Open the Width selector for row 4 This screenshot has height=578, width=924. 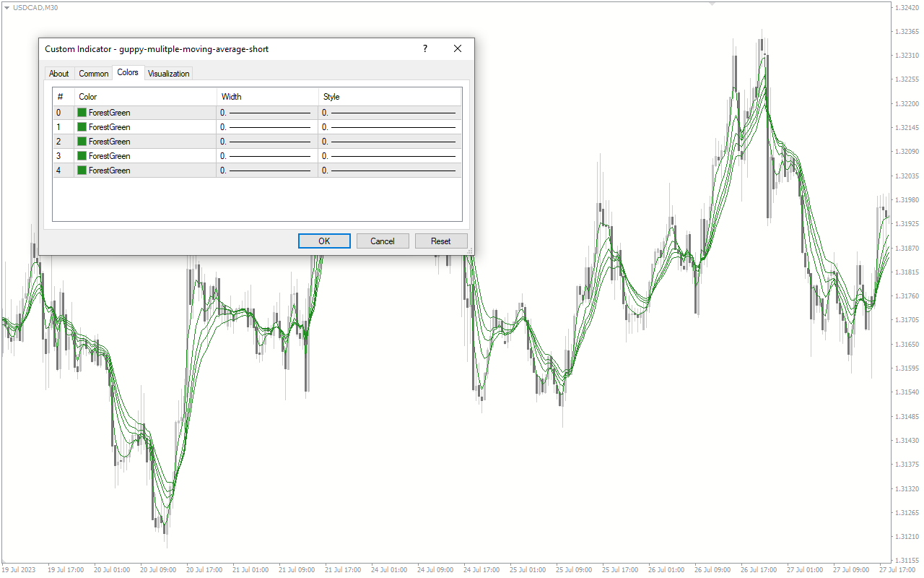(267, 171)
